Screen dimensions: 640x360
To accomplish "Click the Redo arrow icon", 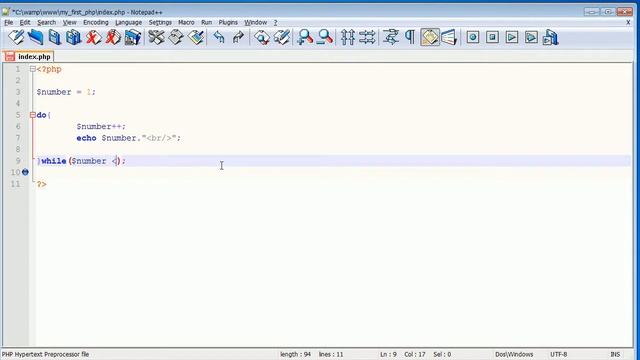I will [x=238, y=38].
